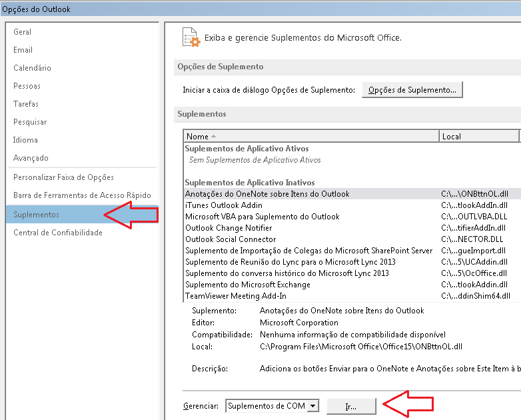Click the Nenhuma informação de compatibilidade disponível text

click(352, 335)
